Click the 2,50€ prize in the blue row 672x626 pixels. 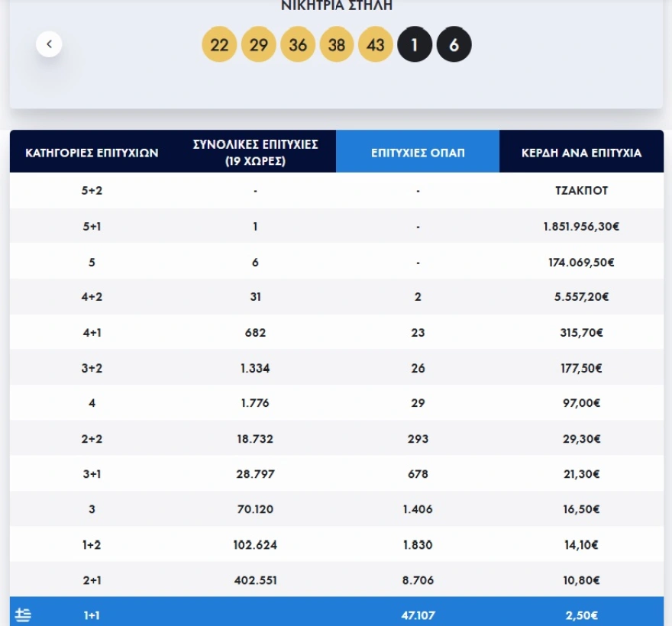[x=581, y=615]
